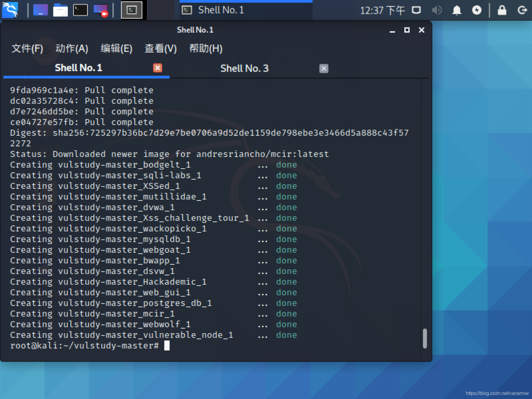Maximize the Shell No.1 window
Image resolution: width=532 pixels, height=399 pixels.
407,30
